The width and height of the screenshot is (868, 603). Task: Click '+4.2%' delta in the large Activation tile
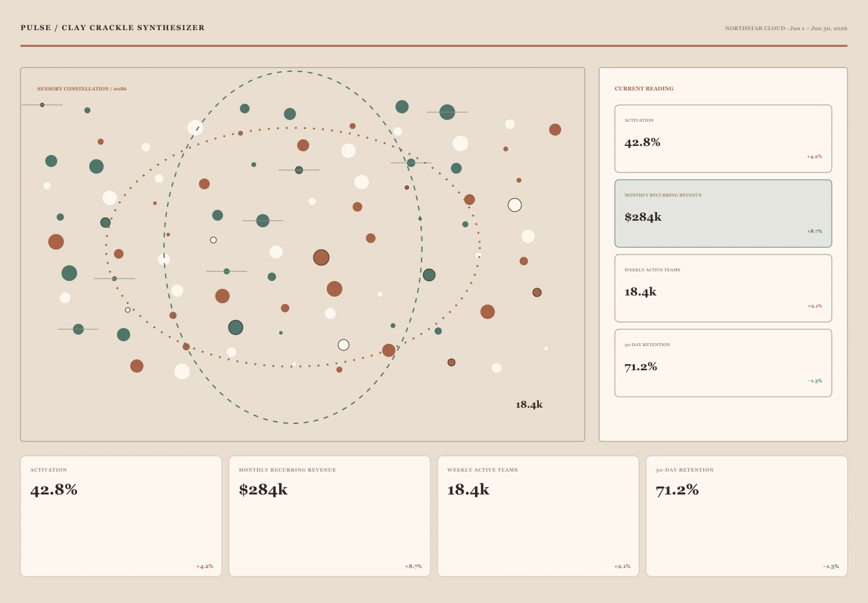click(205, 566)
